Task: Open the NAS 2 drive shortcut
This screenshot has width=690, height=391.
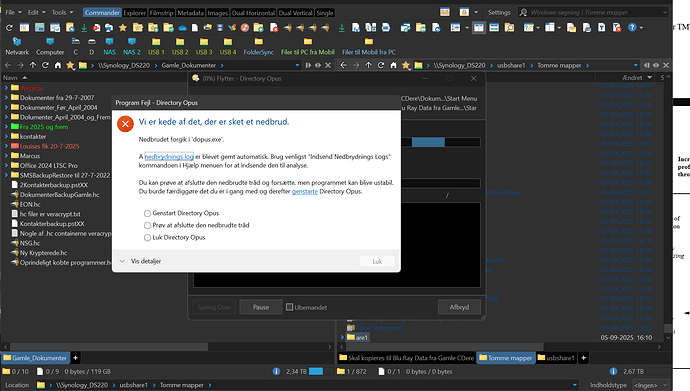Action: [x=132, y=47]
